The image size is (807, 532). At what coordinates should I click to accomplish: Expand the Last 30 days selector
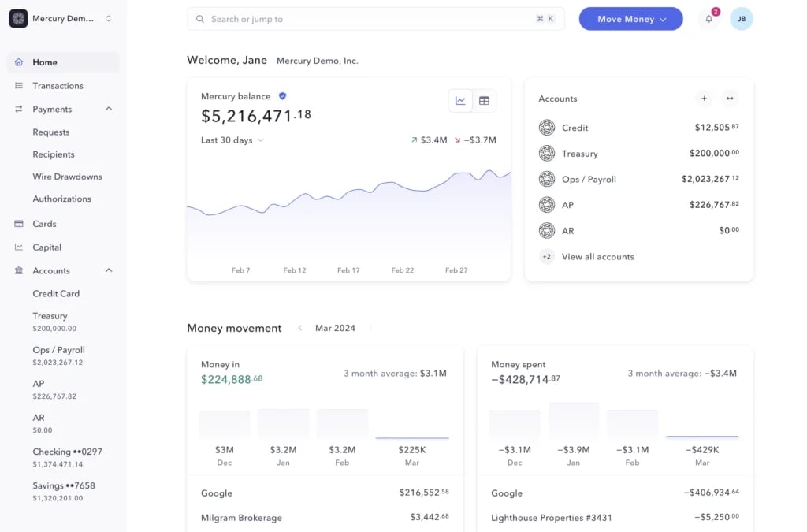coord(232,140)
